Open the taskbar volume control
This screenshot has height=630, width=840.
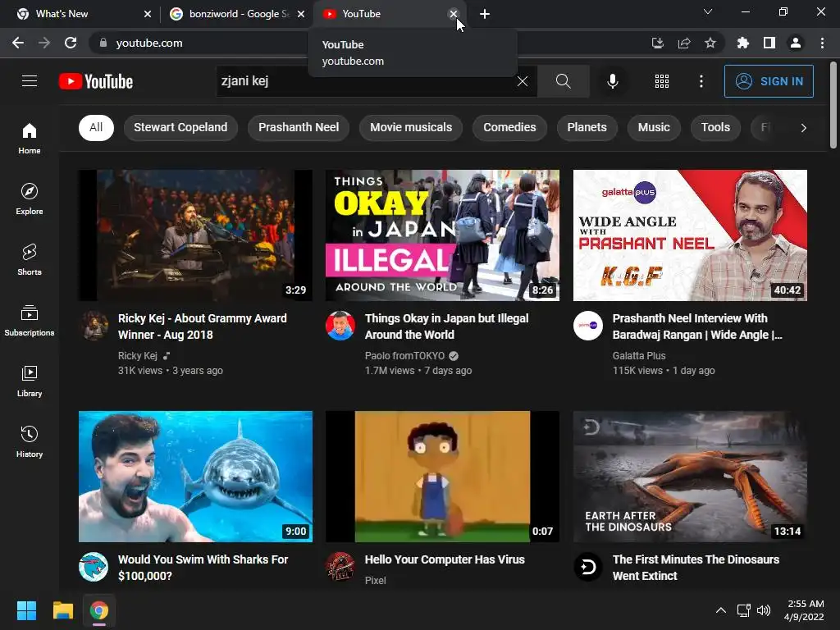764,610
